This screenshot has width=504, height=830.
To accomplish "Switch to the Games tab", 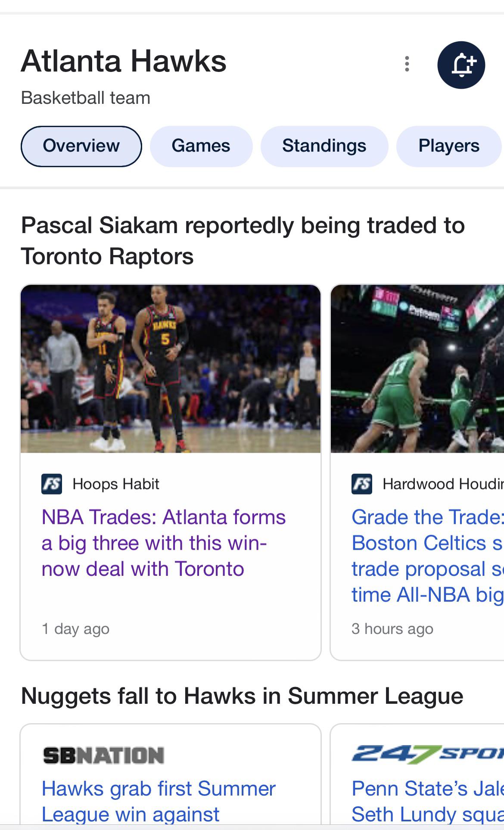I will 201,146.
